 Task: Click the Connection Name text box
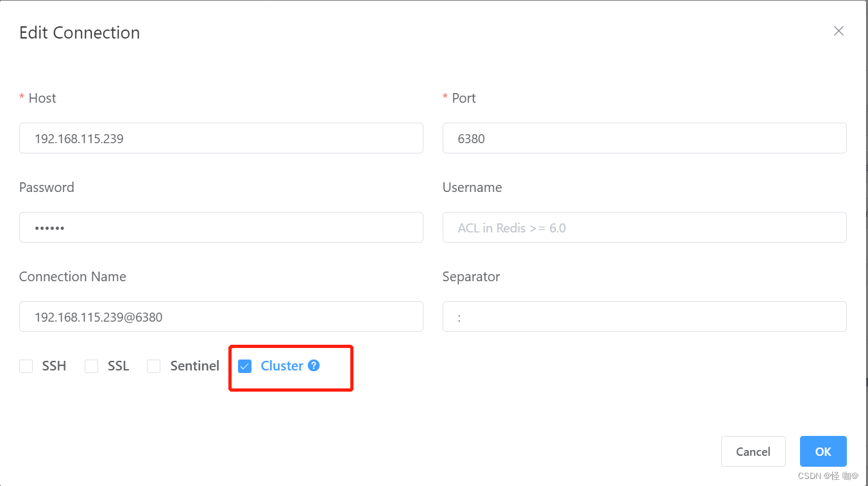(x=221, y=317)
